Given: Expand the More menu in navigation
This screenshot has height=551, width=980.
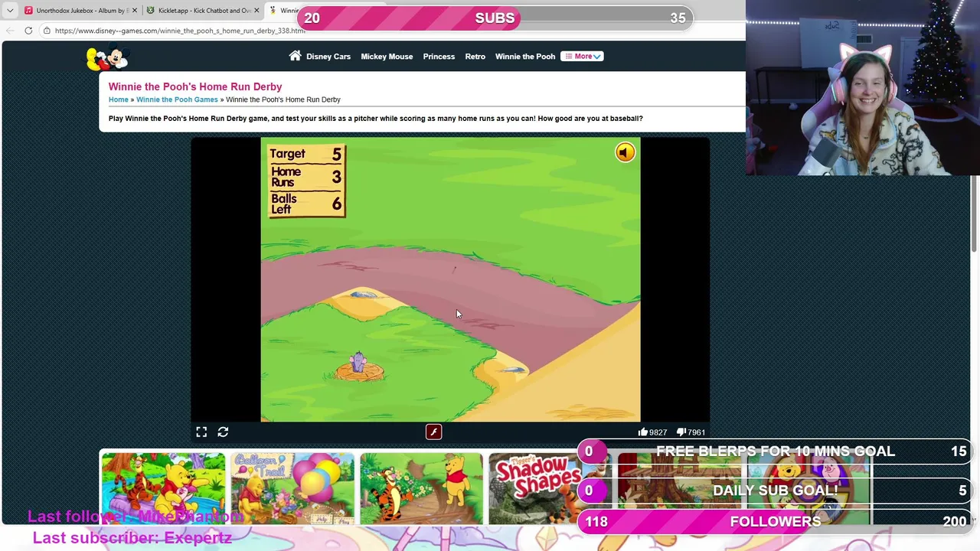Looking at the screenshot, I should [582, 57].
